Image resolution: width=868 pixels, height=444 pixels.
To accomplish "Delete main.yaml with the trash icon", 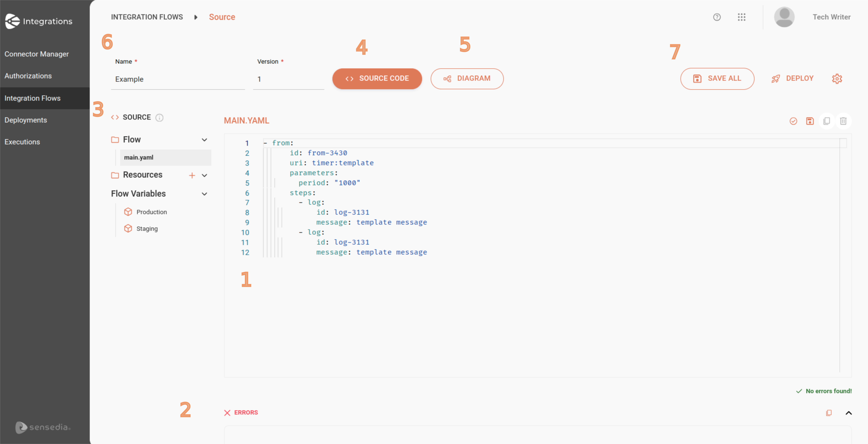I will pyautogui.click(x=843, y=121).
